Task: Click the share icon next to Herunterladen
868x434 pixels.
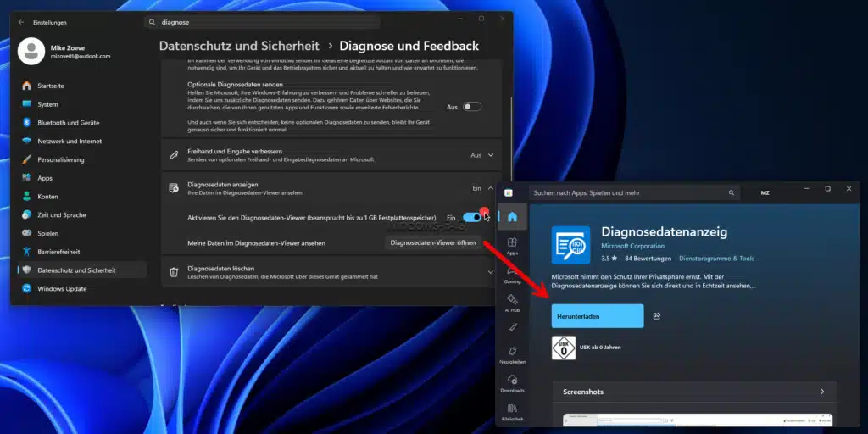Action: pos(657,316)
